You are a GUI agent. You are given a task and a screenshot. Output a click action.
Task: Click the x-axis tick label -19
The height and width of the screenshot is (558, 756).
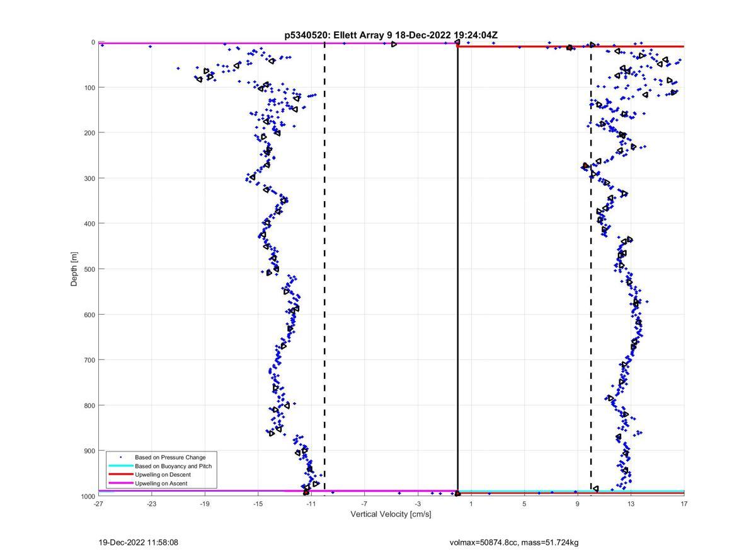click(x=205, y=504)
